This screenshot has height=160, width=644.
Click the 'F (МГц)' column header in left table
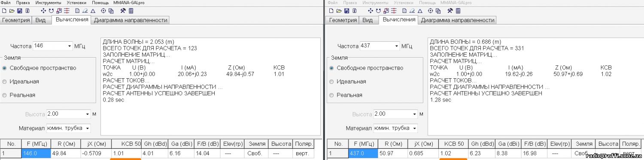[36, 144]
